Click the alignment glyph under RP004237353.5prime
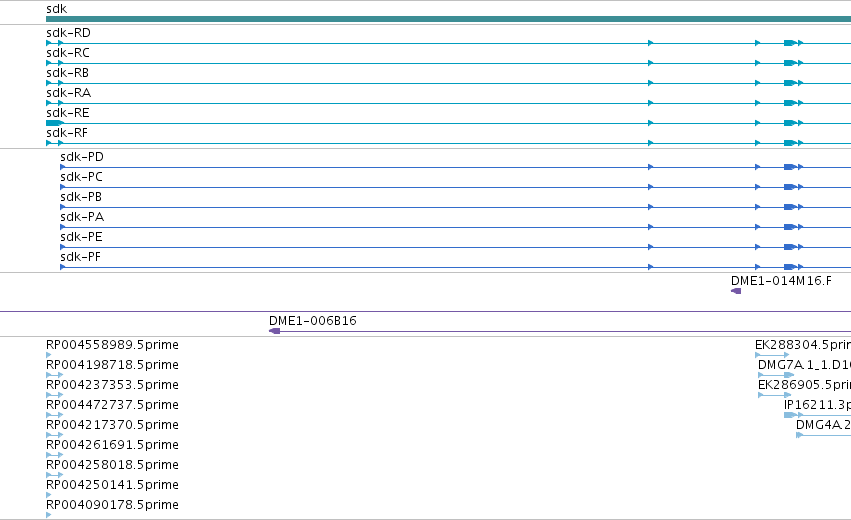This screenshot has height=520, width=851. [55, 395]
